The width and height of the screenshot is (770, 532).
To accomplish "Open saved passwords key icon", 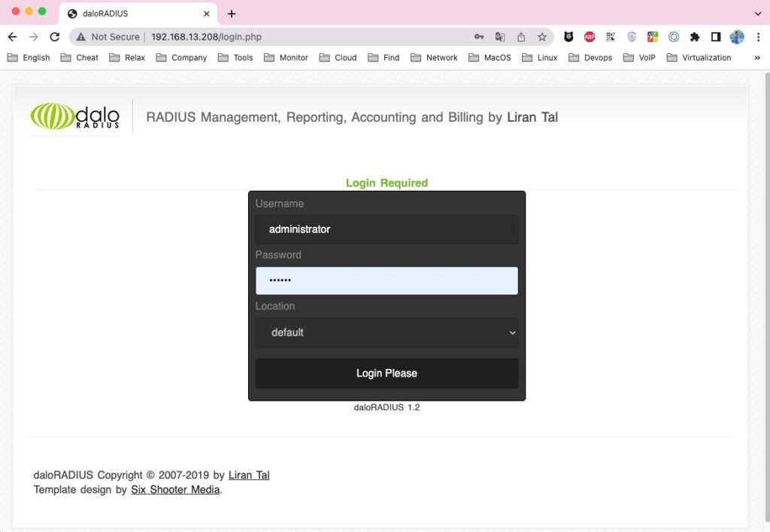I will [x=479, y=37].
